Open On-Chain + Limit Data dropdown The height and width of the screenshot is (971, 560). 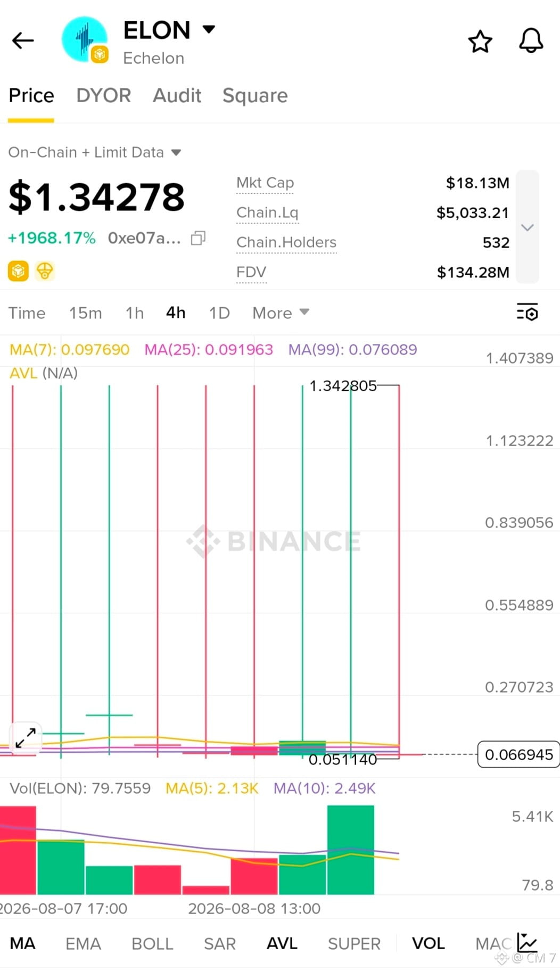pos(95,152)
